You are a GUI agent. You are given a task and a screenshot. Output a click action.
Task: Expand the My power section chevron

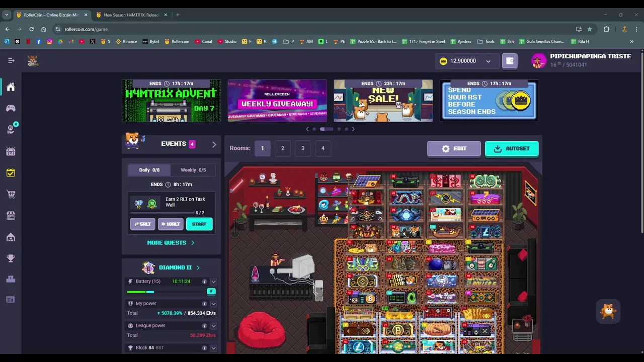pos(213,304)
